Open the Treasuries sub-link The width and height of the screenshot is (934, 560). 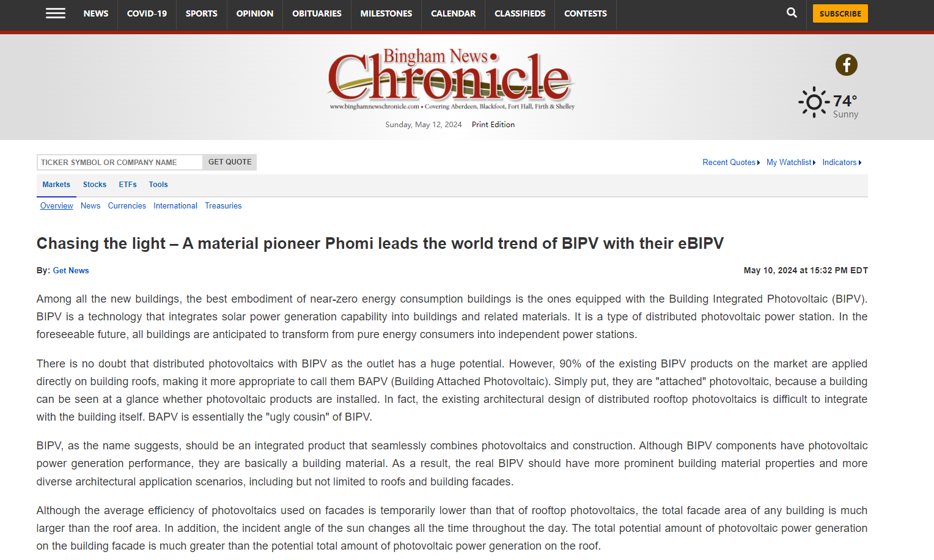(223, 206)
